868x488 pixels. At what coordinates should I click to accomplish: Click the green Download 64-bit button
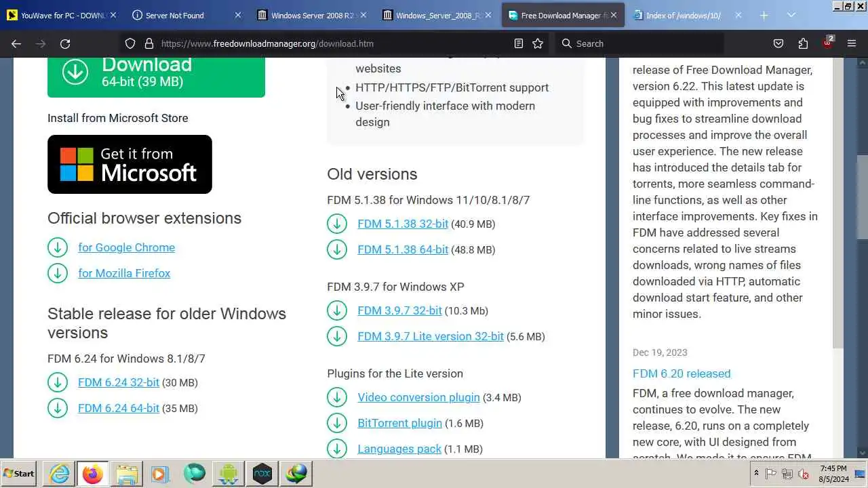point(156,76)
